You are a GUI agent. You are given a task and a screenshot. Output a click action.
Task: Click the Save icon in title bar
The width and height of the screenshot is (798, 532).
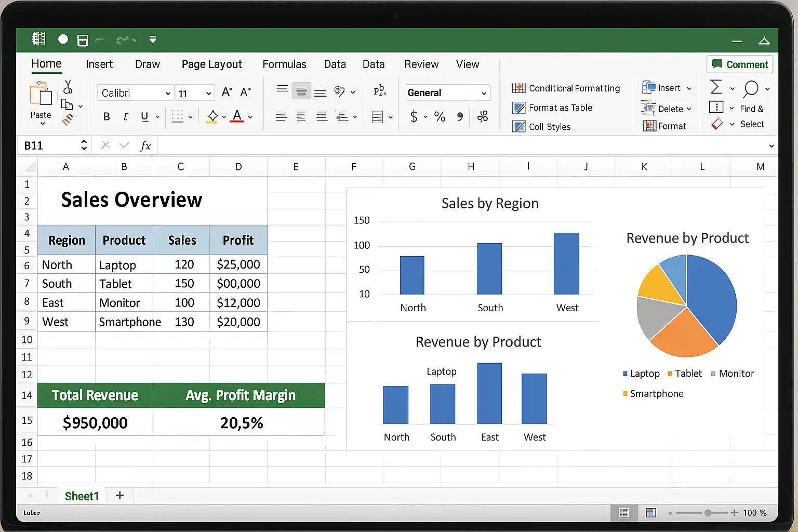[83, 41]
